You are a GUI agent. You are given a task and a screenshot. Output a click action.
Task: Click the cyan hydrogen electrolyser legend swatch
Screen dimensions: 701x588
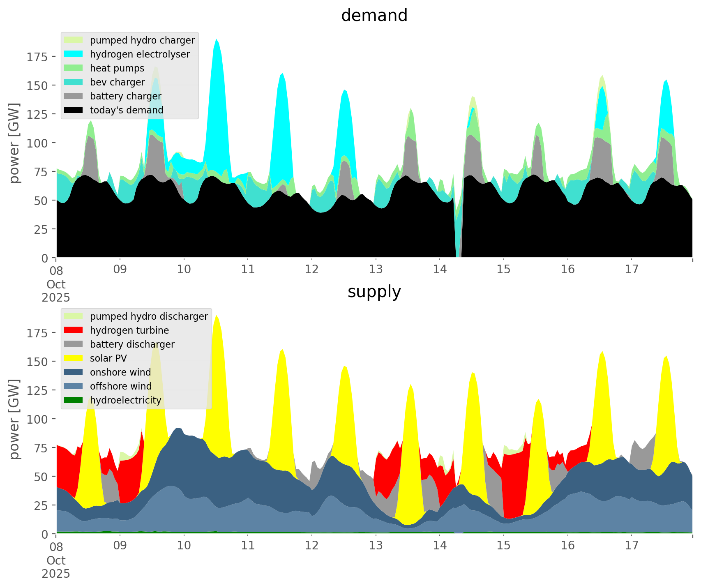tap(74, 54)
